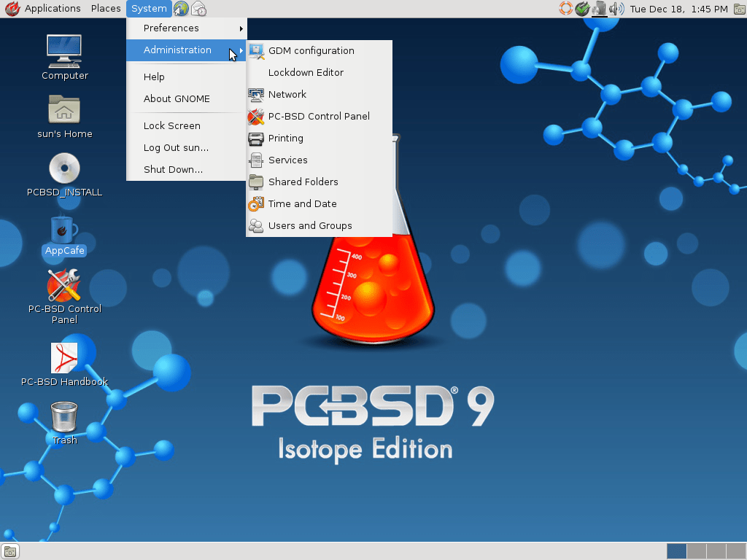Image resolution: width=747 pixels, height=560 pixels.
Task: Click the life preserver tray icon
Action: 565,9
